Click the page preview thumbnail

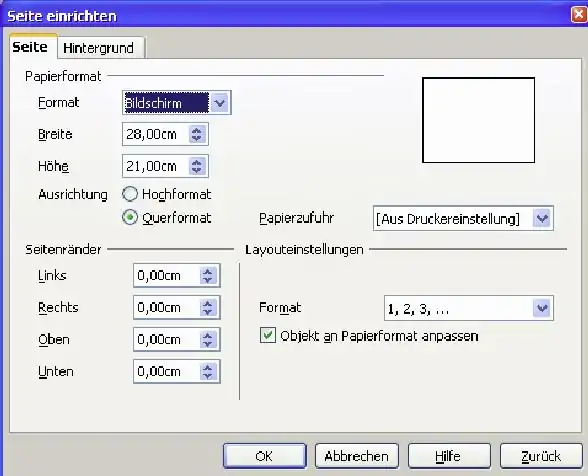click(x=478, y=120)
